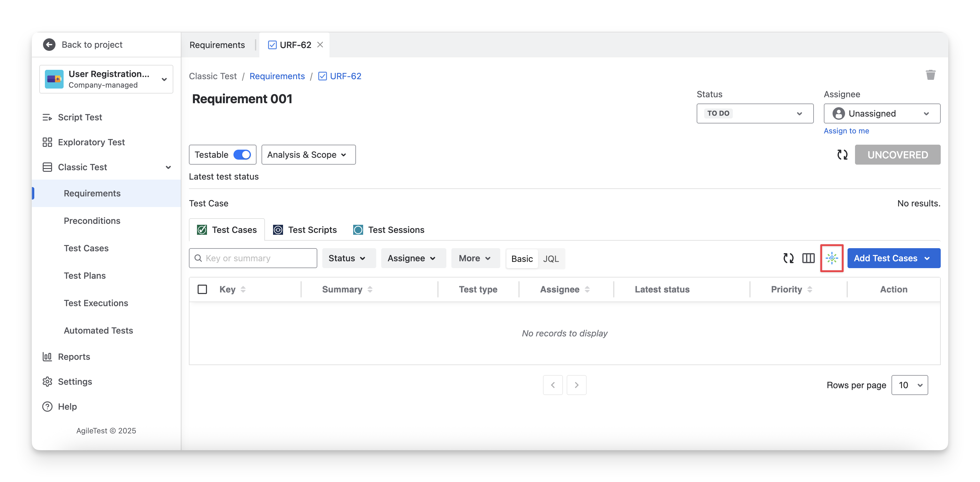980x482 pixels.
Task: Click the Back to project arrow
Action: (49, 45)
